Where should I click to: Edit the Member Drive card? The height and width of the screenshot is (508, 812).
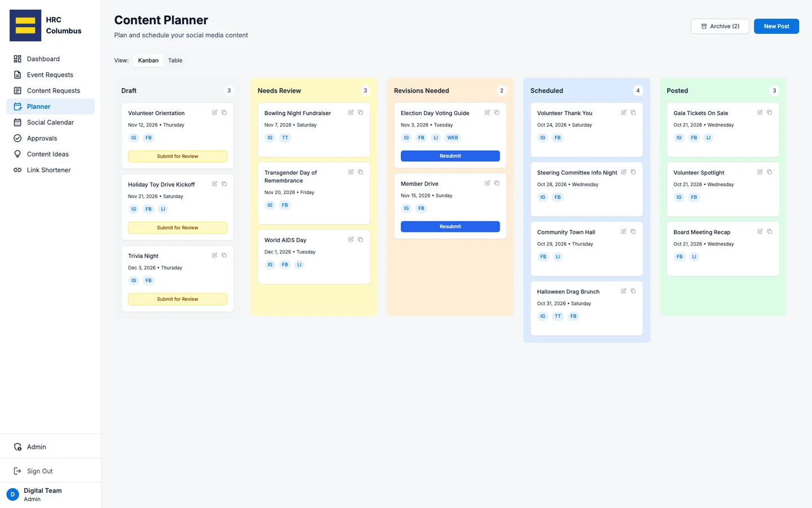[x=487, y=183]
